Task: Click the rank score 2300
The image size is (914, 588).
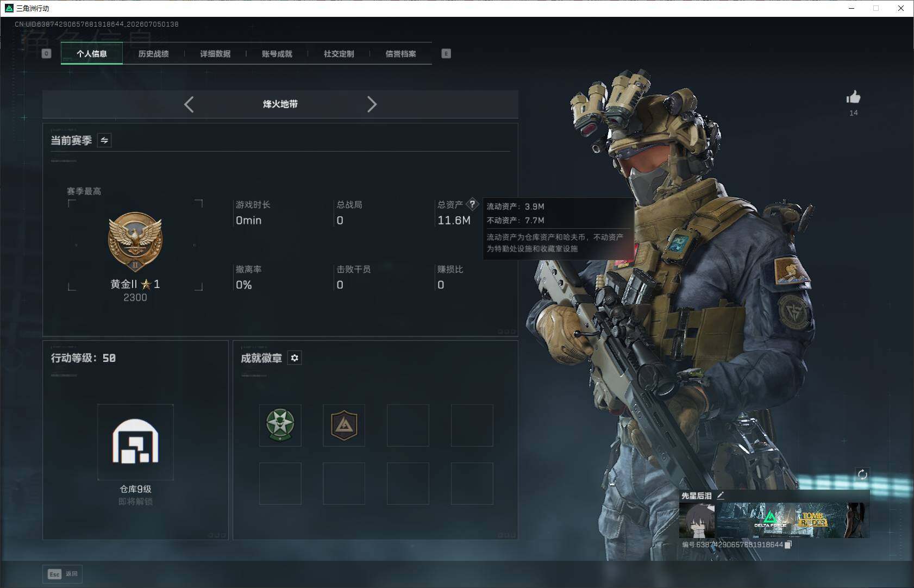Action: (x=135, y=297)
